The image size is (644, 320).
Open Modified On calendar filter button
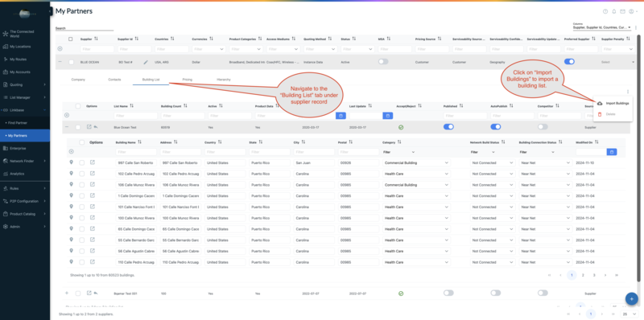(612, 152)
